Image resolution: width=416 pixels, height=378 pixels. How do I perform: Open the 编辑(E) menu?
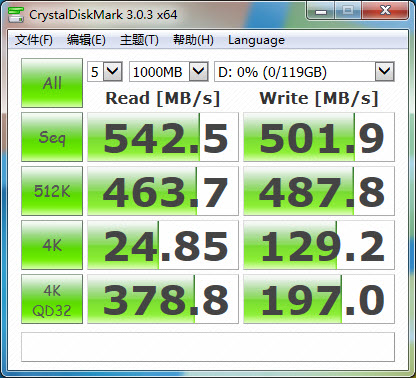86,40
